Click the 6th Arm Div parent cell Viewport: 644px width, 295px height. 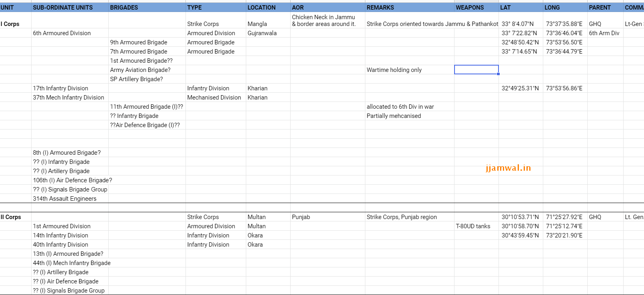(605, 33)
